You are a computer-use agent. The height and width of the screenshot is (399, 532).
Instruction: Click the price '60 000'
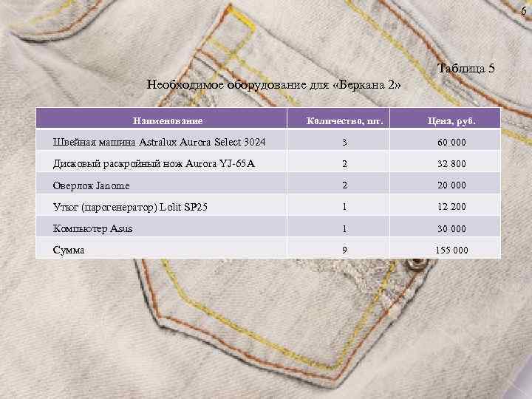point(451,142)
